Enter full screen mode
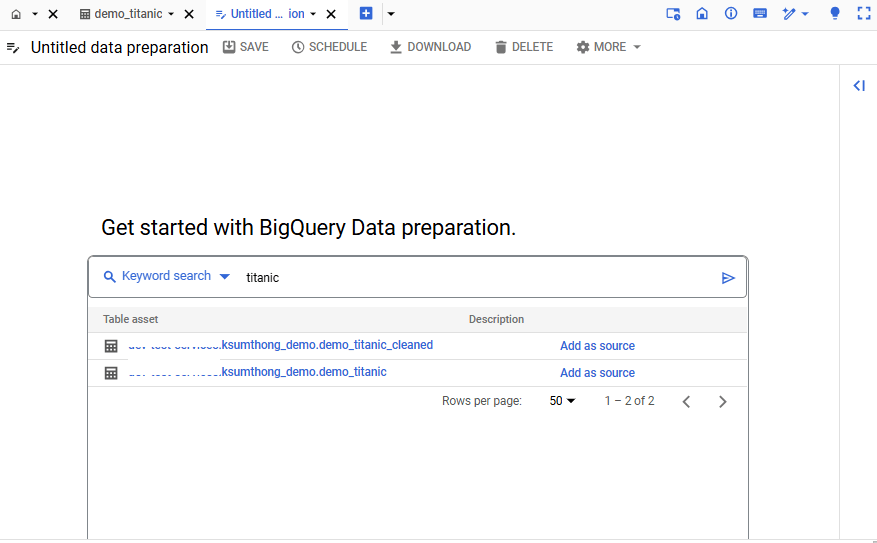The image size is (877, 543). pos(864,14)
